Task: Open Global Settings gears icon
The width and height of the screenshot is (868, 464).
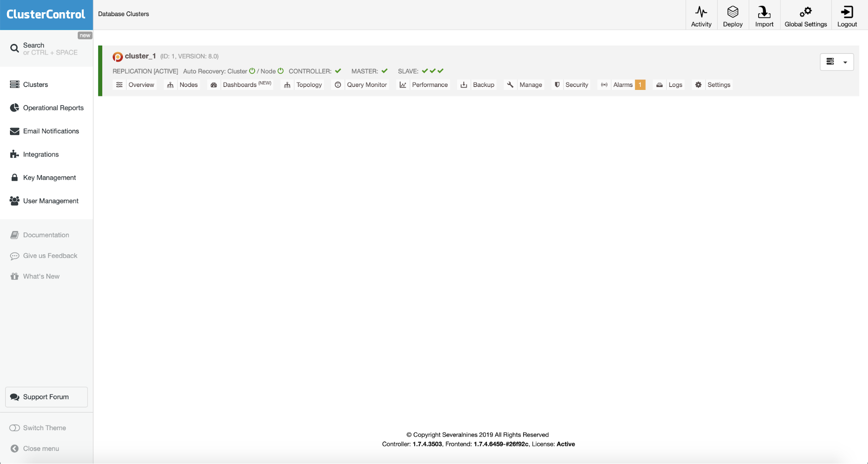Action: 805,12
